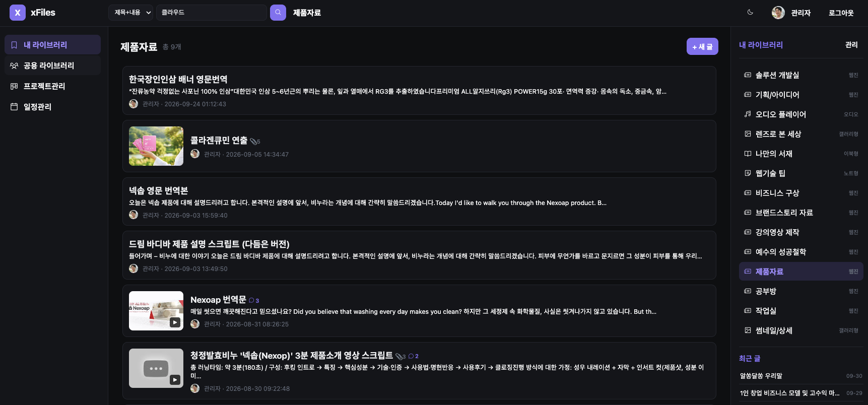Click the board icon for 예수의 성공철학

point(748,252)
